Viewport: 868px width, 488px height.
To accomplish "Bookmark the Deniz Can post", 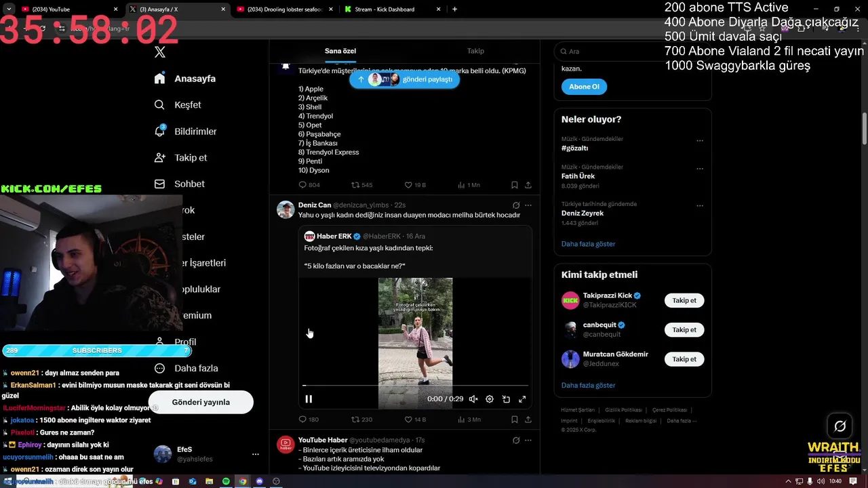I will [x=515, y=420].
